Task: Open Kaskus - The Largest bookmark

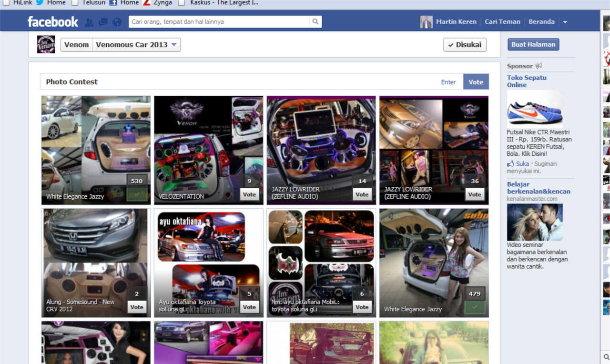Action: tap(218, 3)
